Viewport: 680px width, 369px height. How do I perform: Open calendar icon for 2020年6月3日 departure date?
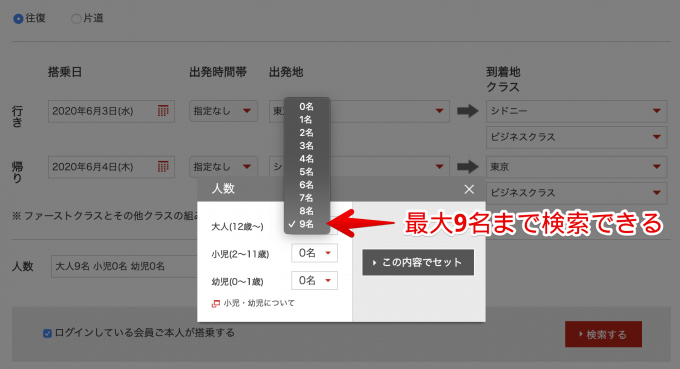pyautogui.click(x=163, y=111)
